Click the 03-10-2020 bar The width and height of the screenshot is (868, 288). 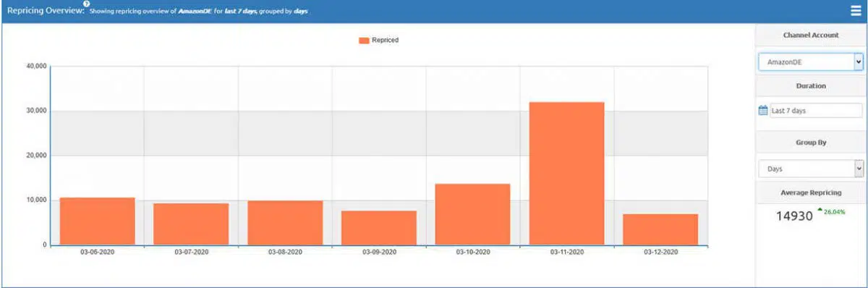(473, 214)
